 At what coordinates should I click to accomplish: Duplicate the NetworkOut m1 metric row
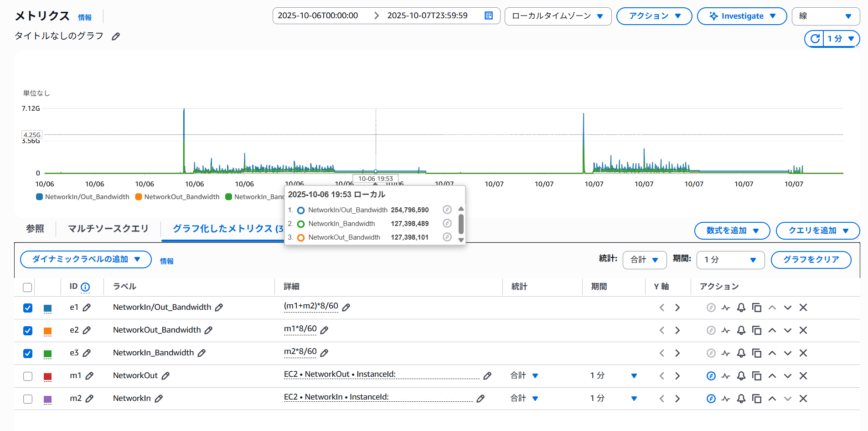click(757, 376)
